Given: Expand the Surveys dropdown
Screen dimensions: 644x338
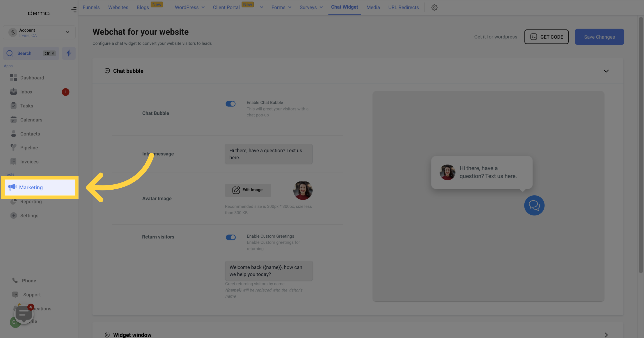Looking at the screenshot, I should pyautogui.click(x=321, y=7).
